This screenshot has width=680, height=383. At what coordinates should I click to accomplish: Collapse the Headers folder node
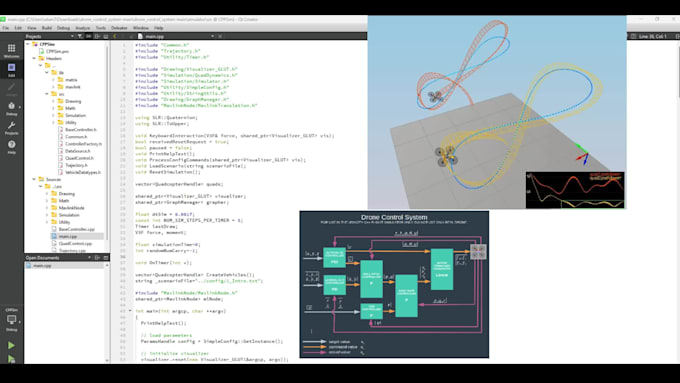pyautogui.click(x=34, y=59)
